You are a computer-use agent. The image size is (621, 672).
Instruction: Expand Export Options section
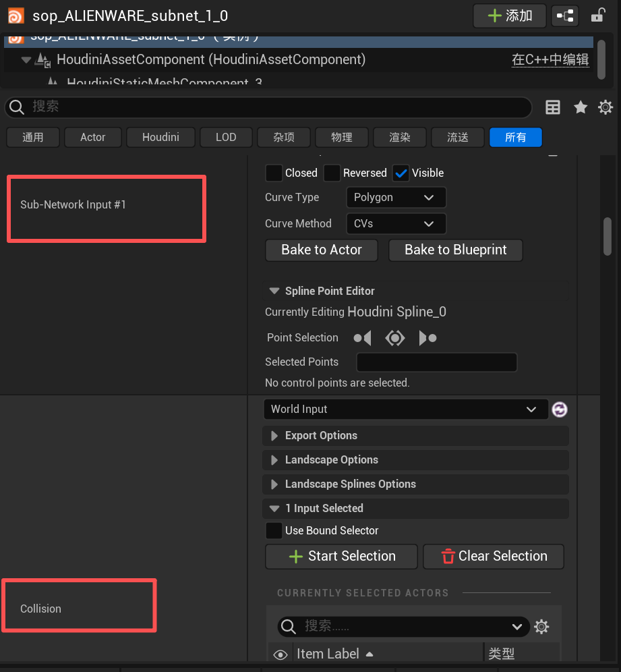[274, 436]
